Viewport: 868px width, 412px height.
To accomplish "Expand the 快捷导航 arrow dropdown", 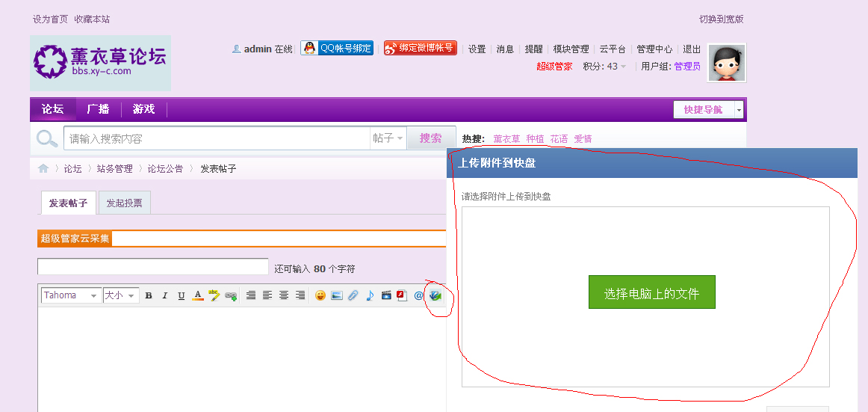I will tap(739, 110).
